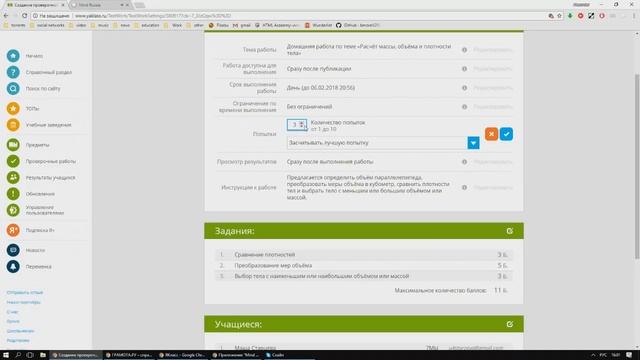Open Учебные заведения sidebar icon
Screen dimensions: 640x360
coord(13,125)
